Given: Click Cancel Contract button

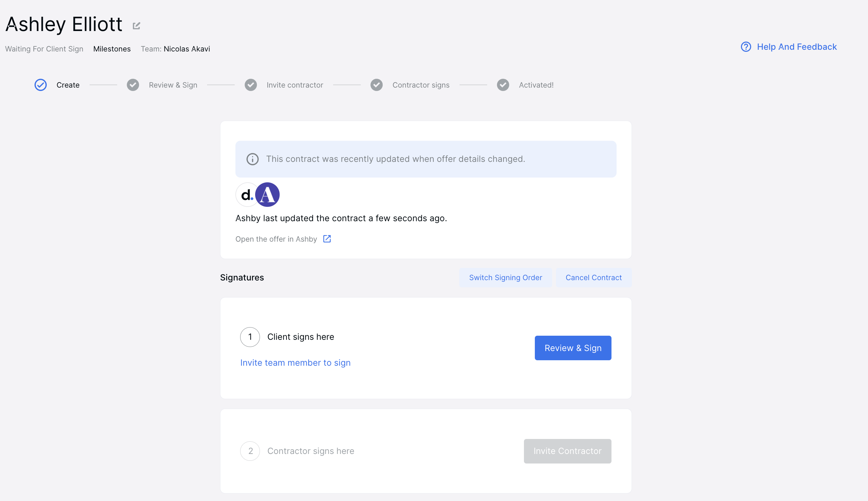Looking at the screenshot, I should (593, 278).
